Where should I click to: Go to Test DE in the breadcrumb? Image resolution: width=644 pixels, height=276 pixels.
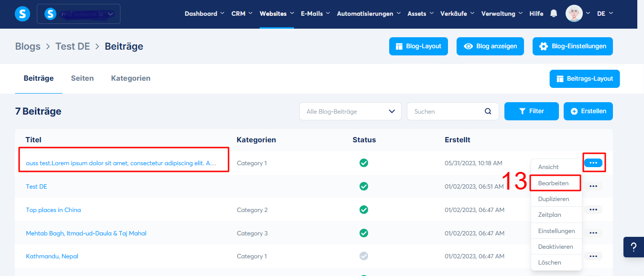pos(73,46)
